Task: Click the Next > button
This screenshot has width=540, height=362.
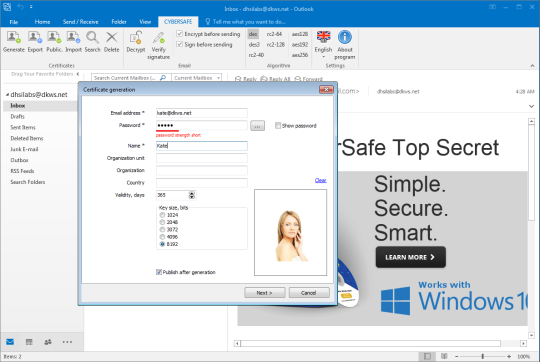Action: tap(264, 293)
